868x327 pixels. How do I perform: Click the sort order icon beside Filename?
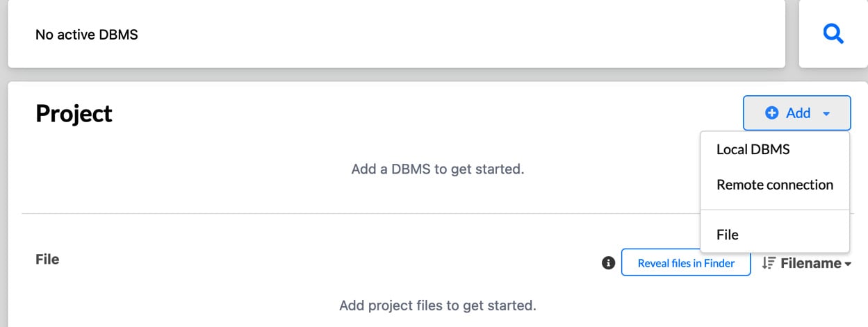pyautogui.click(x=768, y=263)
